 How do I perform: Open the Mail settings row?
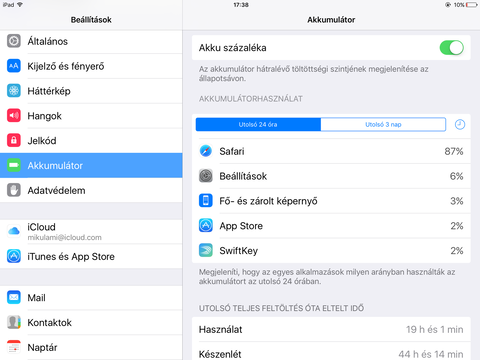[x=91, y=297]
